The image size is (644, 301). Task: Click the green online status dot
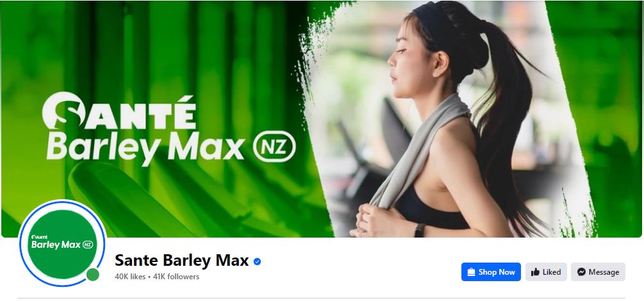[93, 274]
